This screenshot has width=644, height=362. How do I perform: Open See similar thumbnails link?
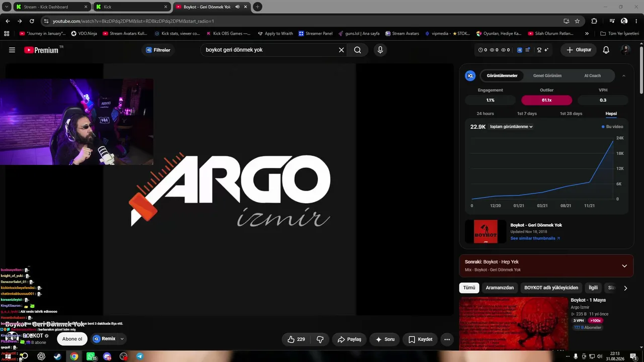point(535,238)
